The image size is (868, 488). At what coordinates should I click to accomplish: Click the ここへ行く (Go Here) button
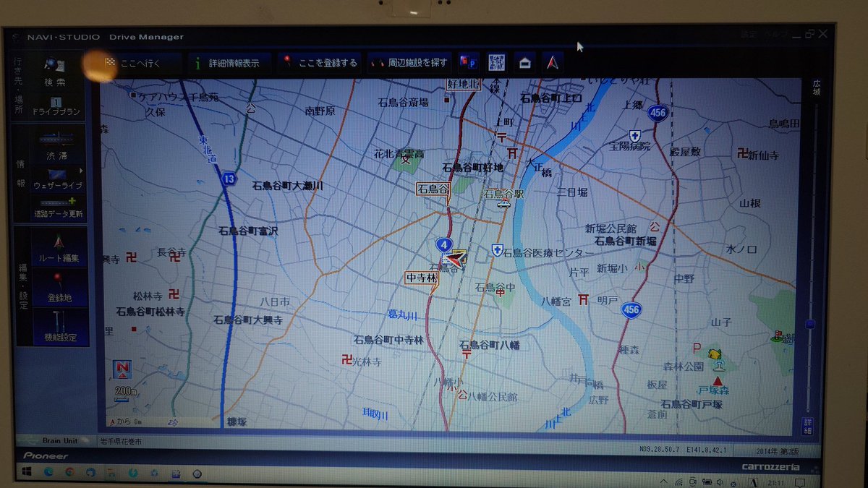coord(141,64)
